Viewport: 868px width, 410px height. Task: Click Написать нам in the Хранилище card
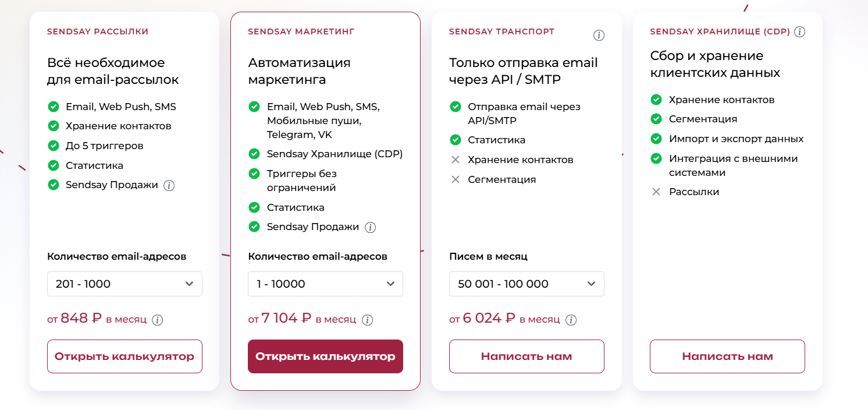tap(727, 356)
